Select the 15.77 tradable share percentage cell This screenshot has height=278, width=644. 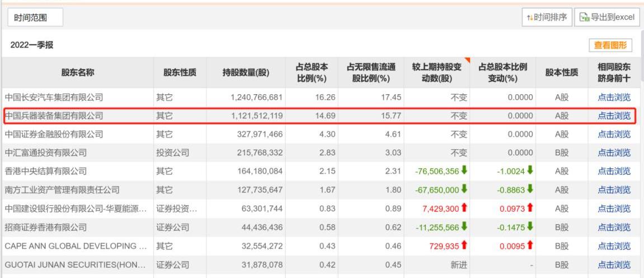(392, 116)
